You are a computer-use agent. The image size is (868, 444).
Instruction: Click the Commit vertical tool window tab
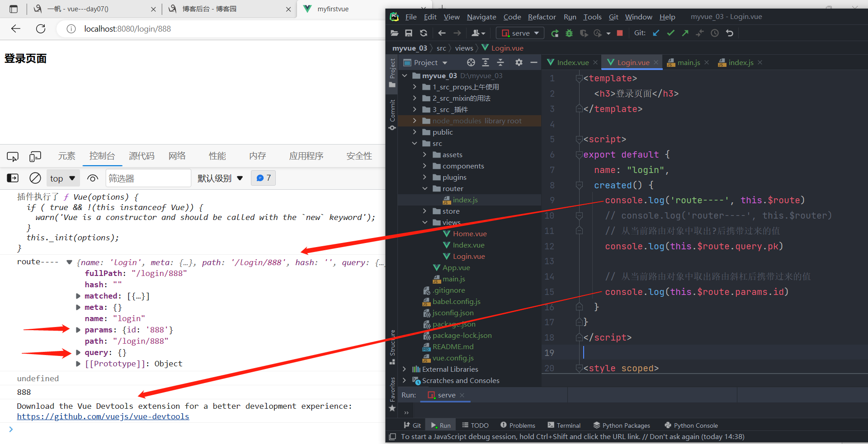392,115
